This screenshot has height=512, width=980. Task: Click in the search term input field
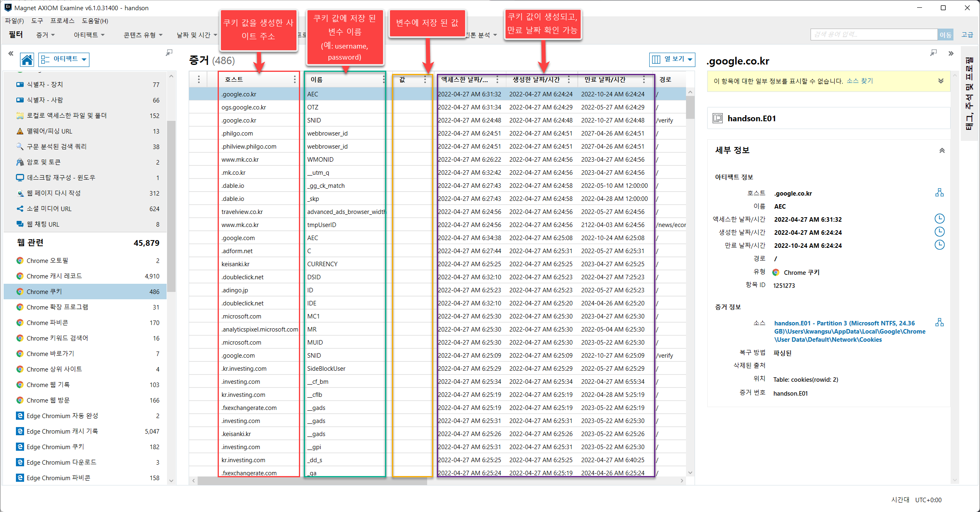pos(874,35)
